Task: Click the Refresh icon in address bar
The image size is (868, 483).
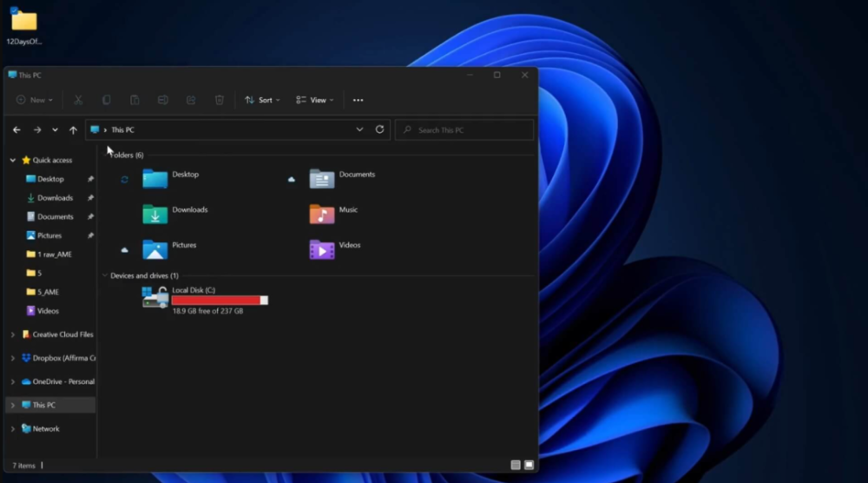Action: [379, 129]
